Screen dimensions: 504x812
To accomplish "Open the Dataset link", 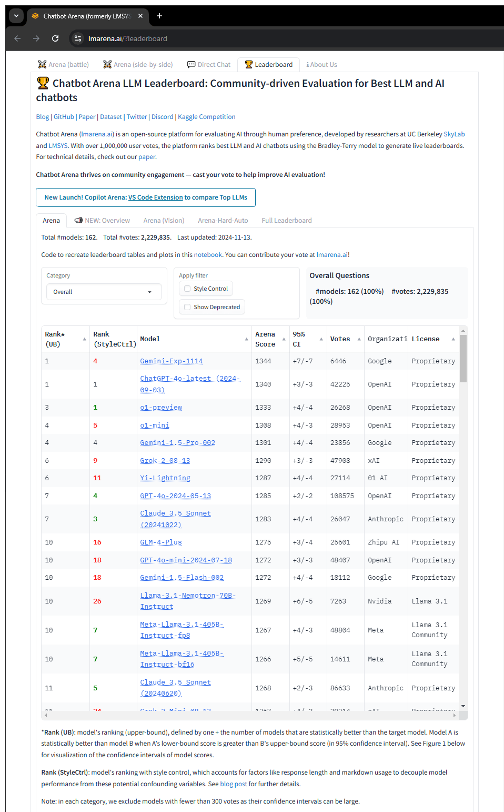I will tap(111, 117).
